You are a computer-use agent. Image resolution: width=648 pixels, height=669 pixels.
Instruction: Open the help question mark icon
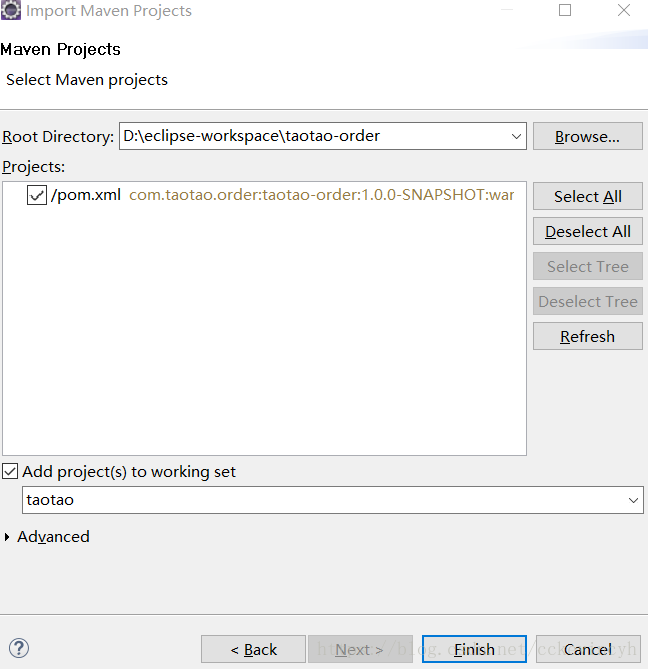19,648
